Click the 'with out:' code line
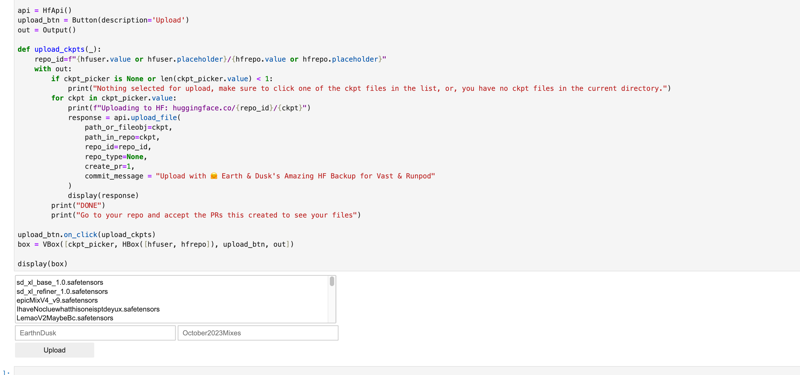 [x=54, y=69]
